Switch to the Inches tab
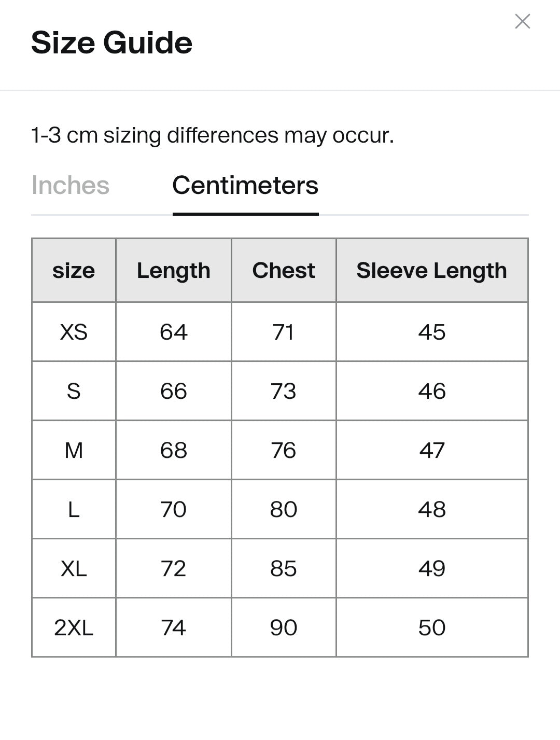The image size is (560, 740). pyautogui.click(x=71, y=186)
